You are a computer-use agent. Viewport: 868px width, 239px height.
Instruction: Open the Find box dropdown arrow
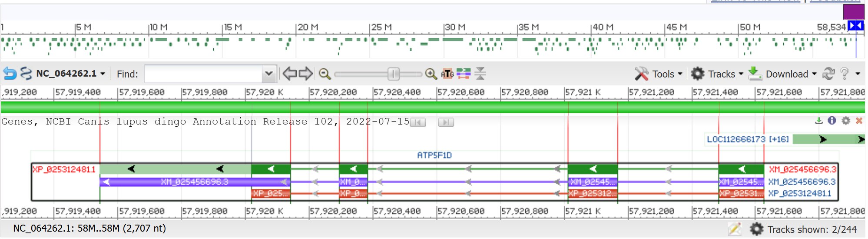[x=269, y=74]
